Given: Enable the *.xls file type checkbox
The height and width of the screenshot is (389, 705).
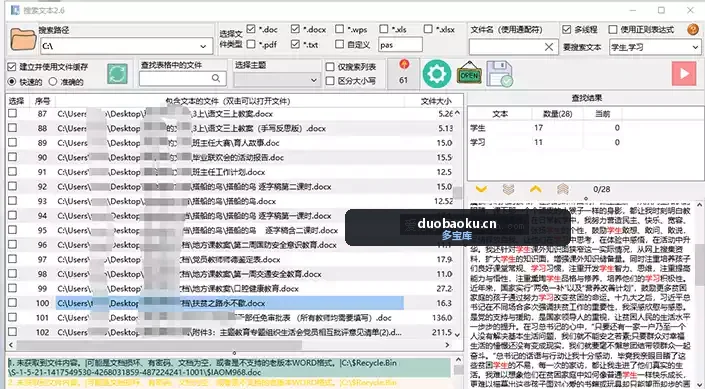Looking at the screenshot, I should [384, 29].
